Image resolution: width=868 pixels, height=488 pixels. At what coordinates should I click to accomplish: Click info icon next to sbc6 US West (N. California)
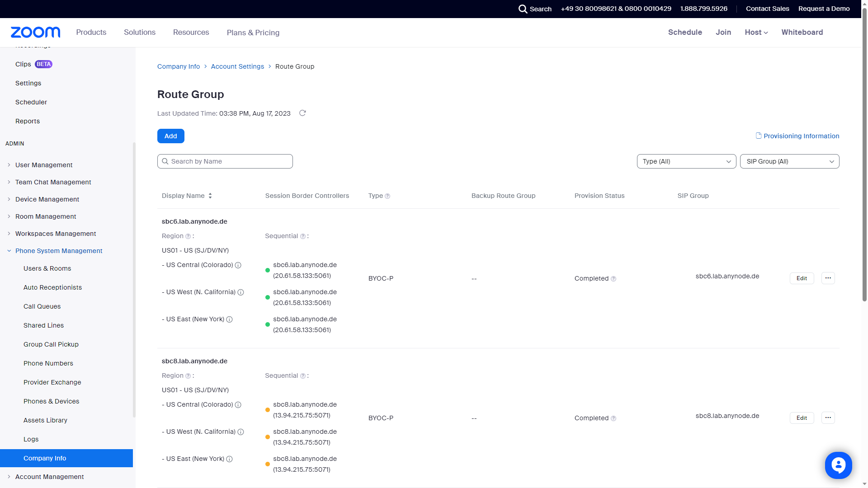tap(241, 292)
